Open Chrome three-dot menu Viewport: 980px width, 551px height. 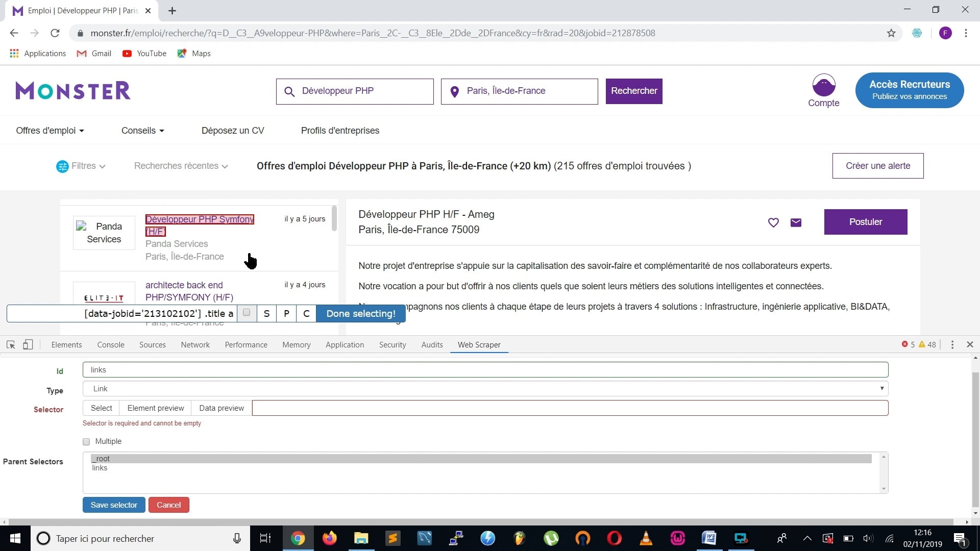tap(966, 33)
